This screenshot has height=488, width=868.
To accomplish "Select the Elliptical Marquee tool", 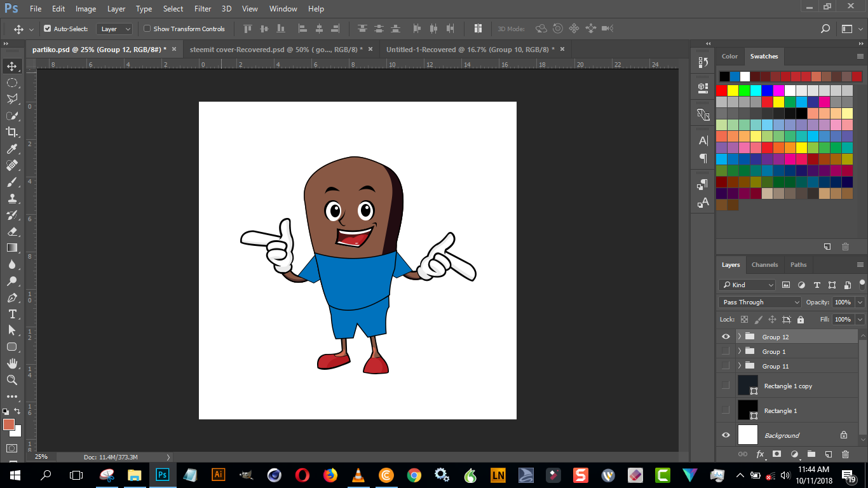I will coord(12,83).
